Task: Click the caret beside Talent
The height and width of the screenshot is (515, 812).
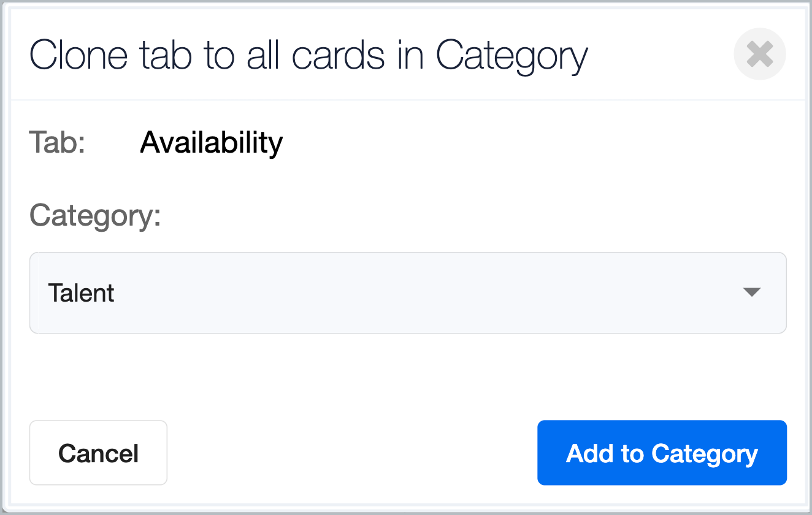Action: pyautogui.click(x=752, y=292)
